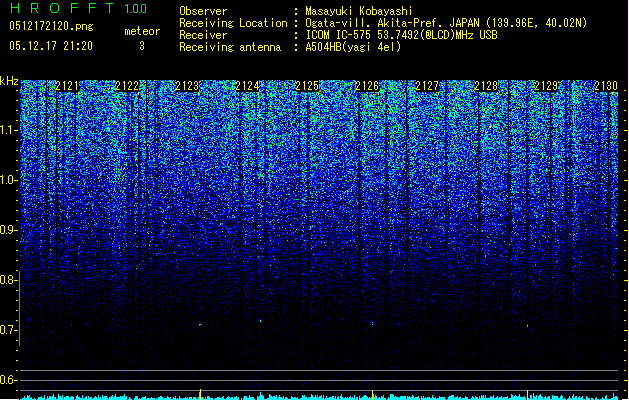Click the 2129 time label

(546, 86)
